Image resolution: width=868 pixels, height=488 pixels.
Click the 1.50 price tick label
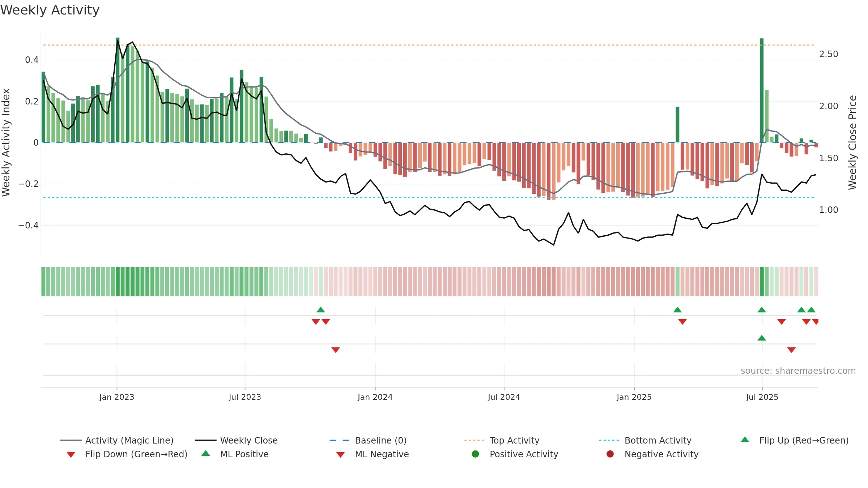829,158
